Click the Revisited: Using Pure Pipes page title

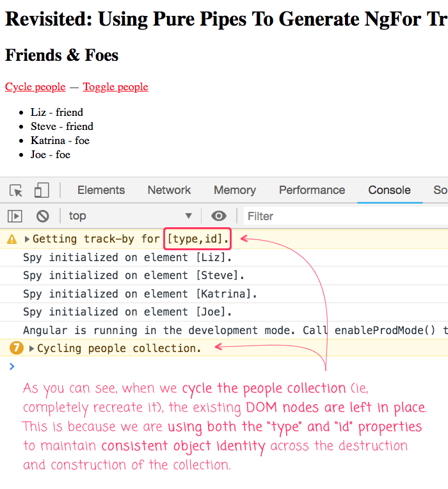(x=227, y=19)
